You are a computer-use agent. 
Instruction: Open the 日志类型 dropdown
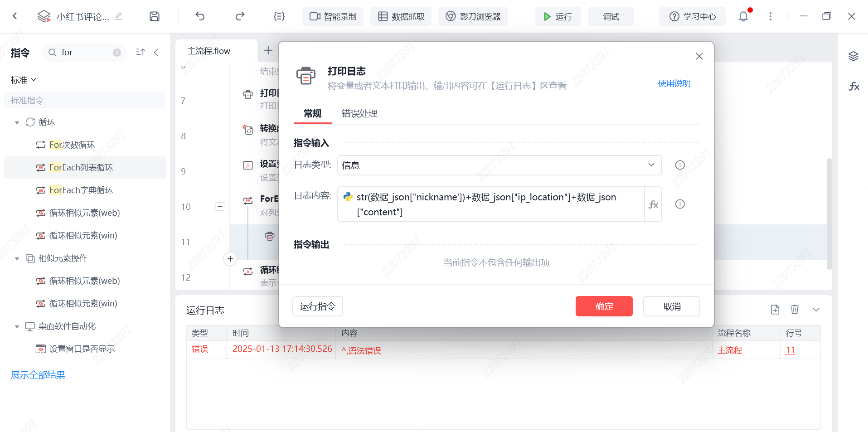pyautogui.click(x=499, y=165)
